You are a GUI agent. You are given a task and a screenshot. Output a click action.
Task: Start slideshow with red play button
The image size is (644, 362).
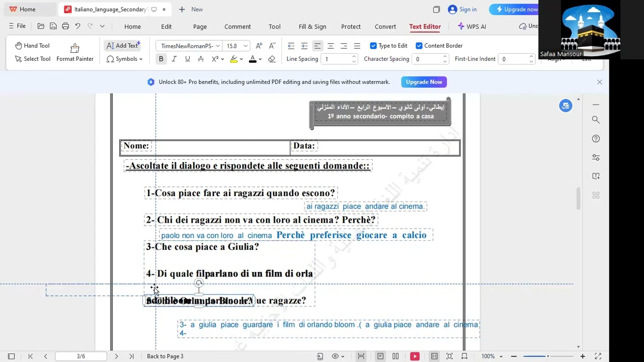[x=415, y=356]
